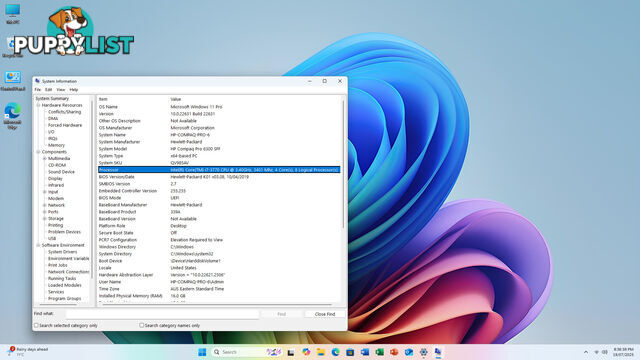Collapse the Components node

coord(38,152)
